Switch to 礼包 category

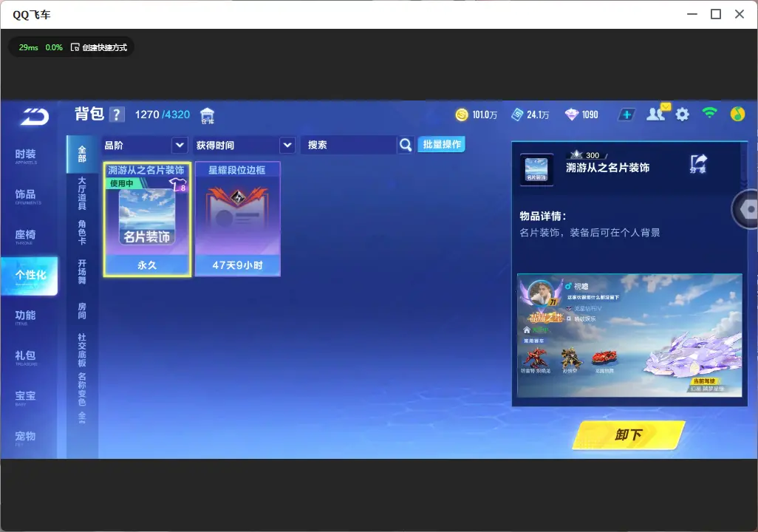26,357
